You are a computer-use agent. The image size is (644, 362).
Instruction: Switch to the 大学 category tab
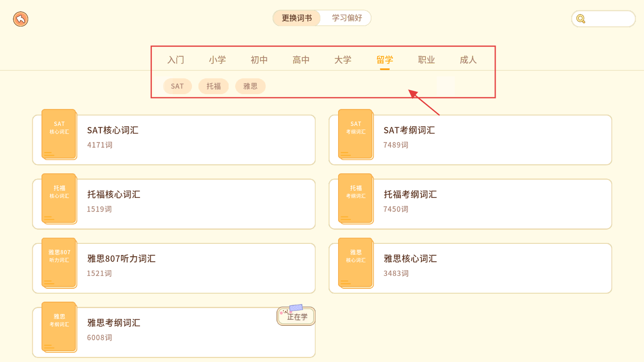coord(343,60)
